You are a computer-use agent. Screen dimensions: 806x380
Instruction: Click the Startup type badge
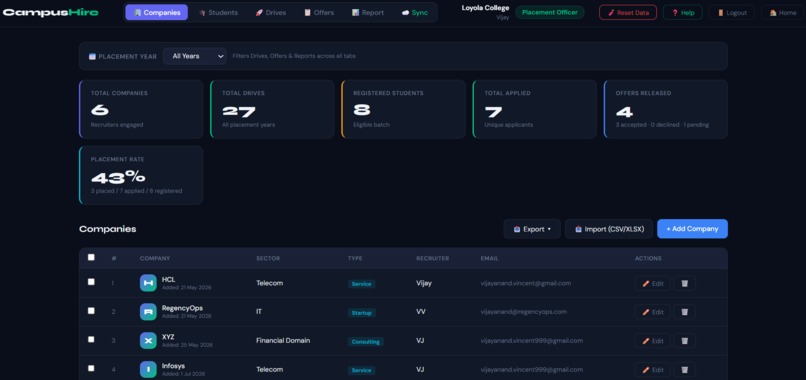(361, 313)
